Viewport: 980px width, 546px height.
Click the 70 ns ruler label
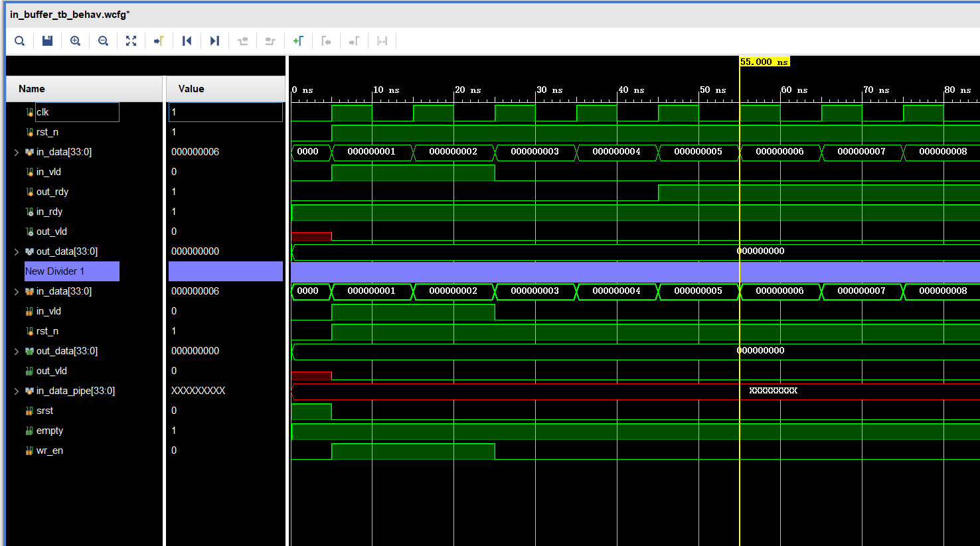coord(876,90)
